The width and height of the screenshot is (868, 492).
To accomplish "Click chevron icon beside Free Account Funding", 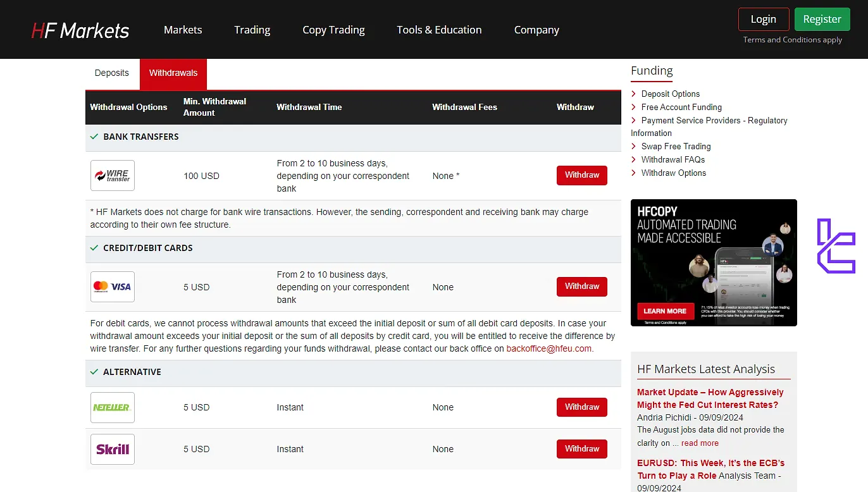I will [x=634, y=107].
